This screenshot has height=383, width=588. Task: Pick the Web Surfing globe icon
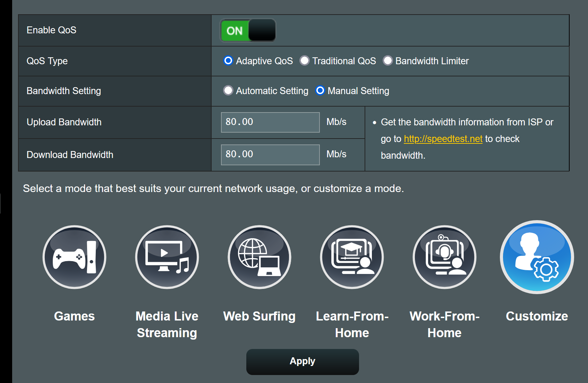click(x=259, y=257)
